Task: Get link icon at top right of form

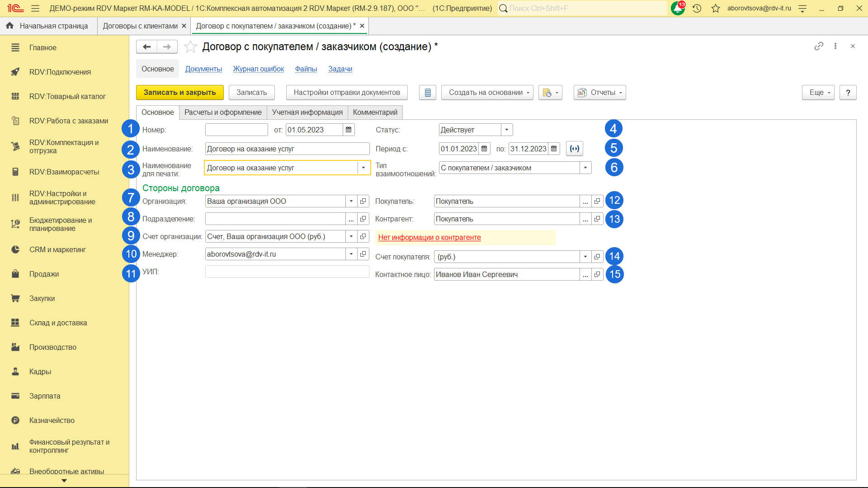Action: pos(819,47)
